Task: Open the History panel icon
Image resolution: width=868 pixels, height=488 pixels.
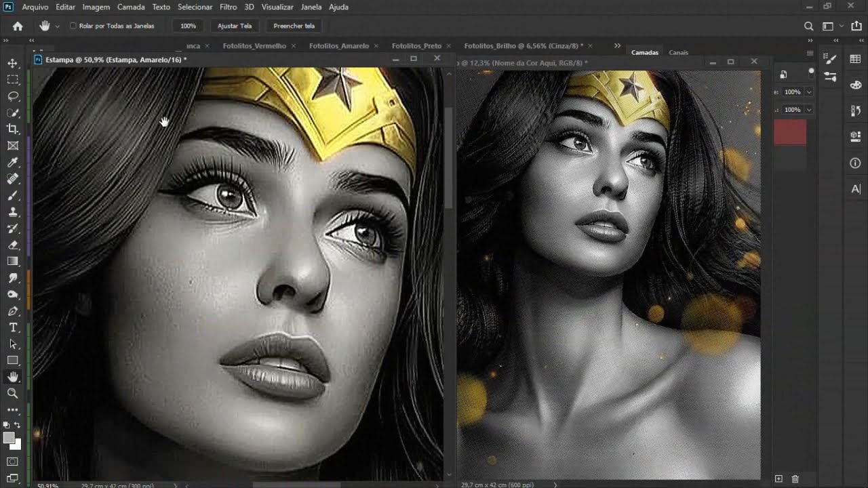Action: [x=855, y=110]
